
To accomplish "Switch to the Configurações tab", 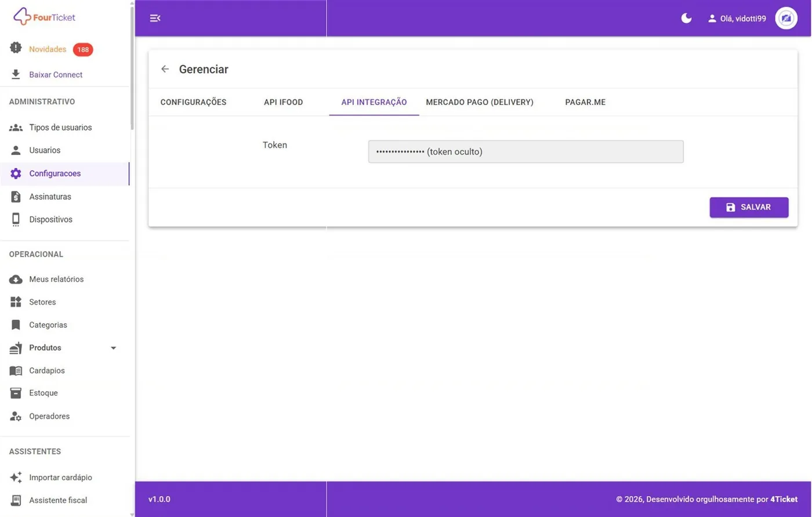I will pos(193,102).
